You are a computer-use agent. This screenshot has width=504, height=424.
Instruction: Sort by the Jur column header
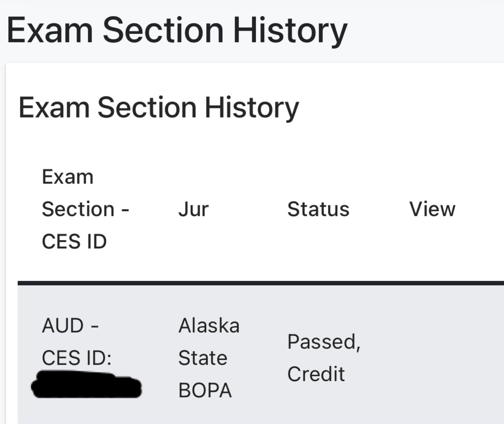(193, 209)
